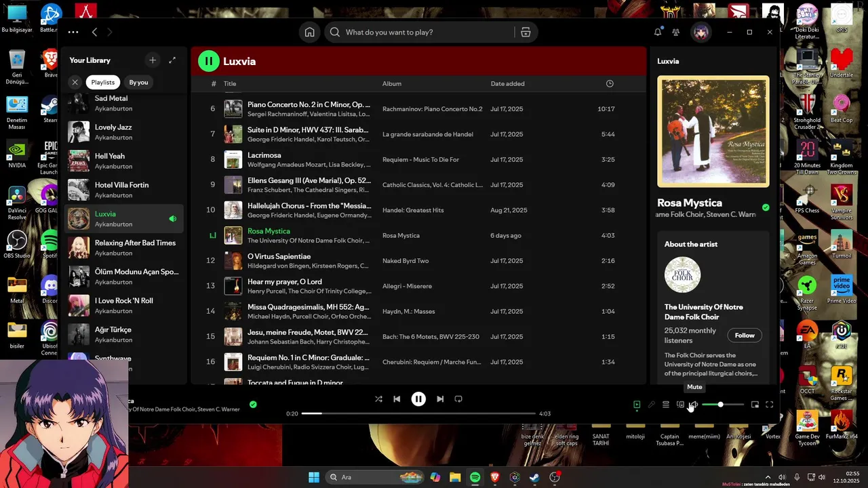
Task: Skip to the previous track
Action: [x=397, y=399]
